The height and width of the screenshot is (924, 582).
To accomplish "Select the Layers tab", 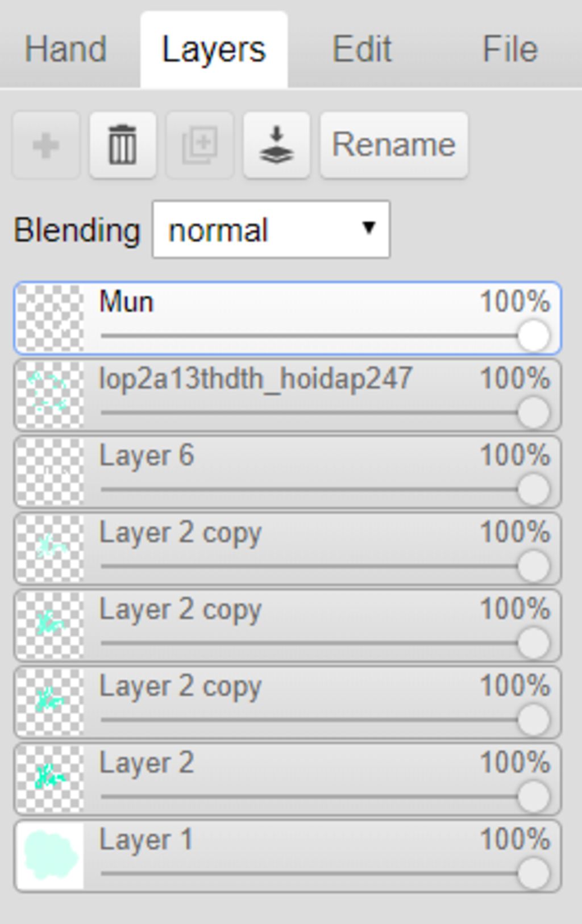I will [x=214, y=49].
